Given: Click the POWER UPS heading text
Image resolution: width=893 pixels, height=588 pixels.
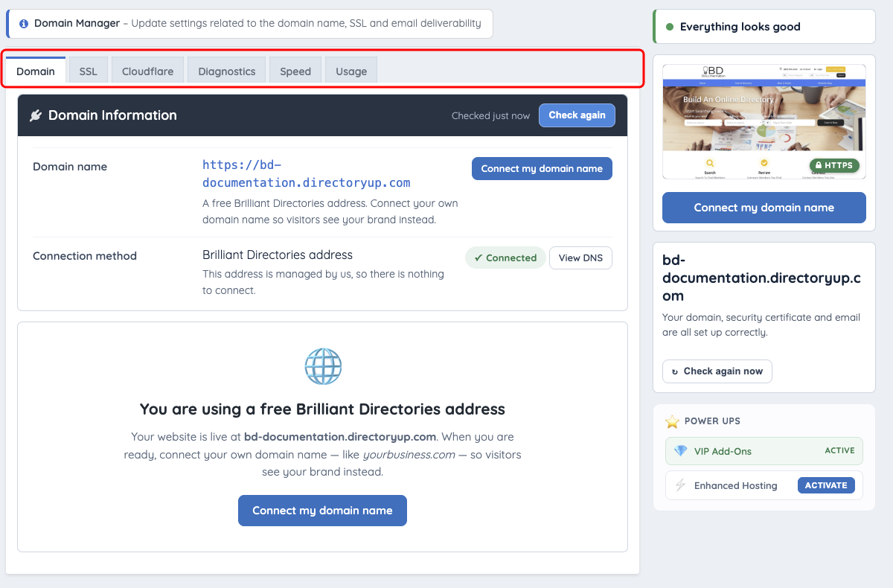Looking at the screenshot, I should (712, 421).
